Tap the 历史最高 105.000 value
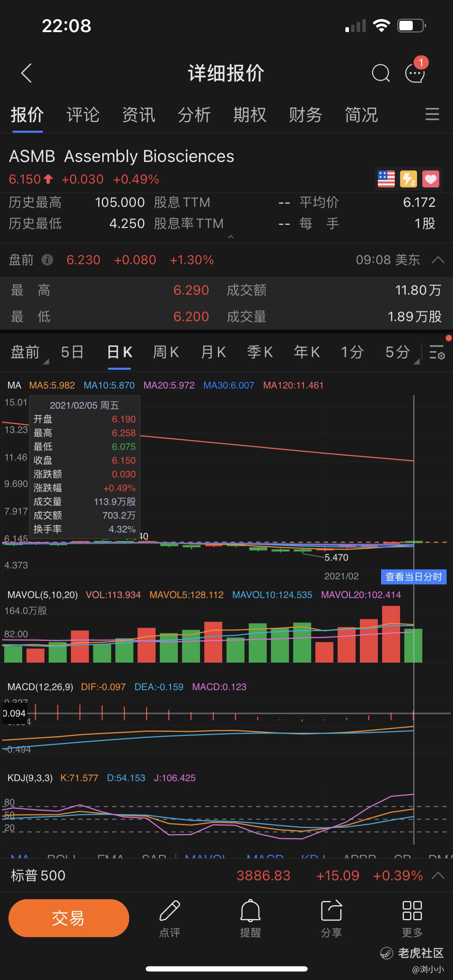453x980 pixels. pos(120,202)
